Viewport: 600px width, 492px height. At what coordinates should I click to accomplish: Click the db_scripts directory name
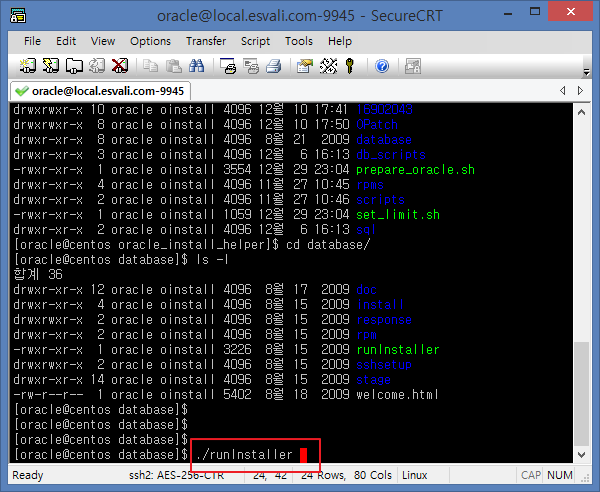click(x=391, y=155)
